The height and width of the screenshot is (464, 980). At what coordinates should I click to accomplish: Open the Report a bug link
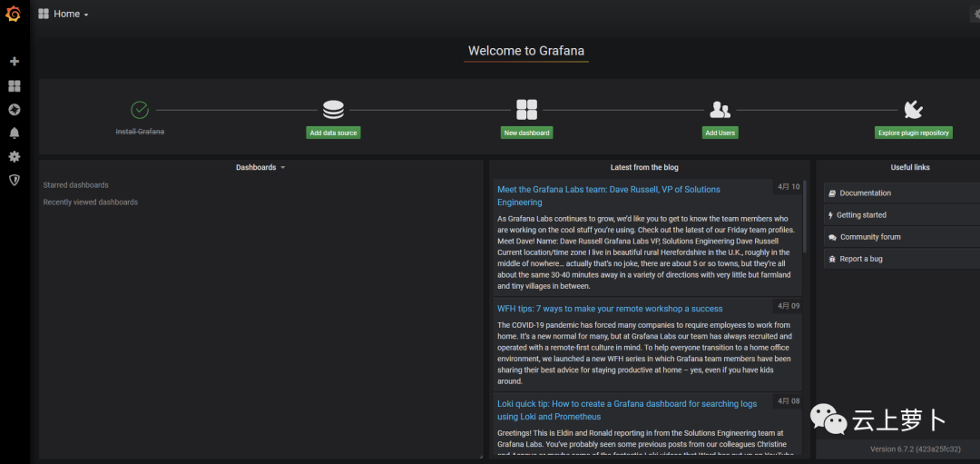[x=902, y=259]
